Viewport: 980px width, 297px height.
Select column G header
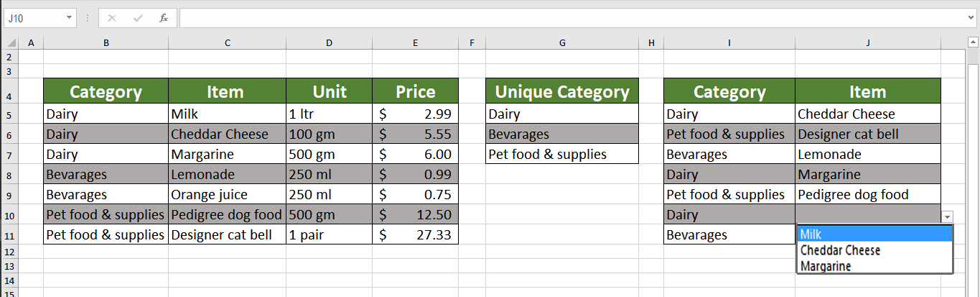[562, 43]
